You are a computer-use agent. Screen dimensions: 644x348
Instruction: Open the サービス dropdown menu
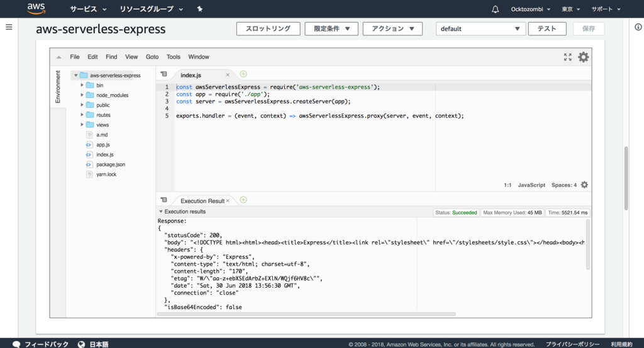click(88, 9)
